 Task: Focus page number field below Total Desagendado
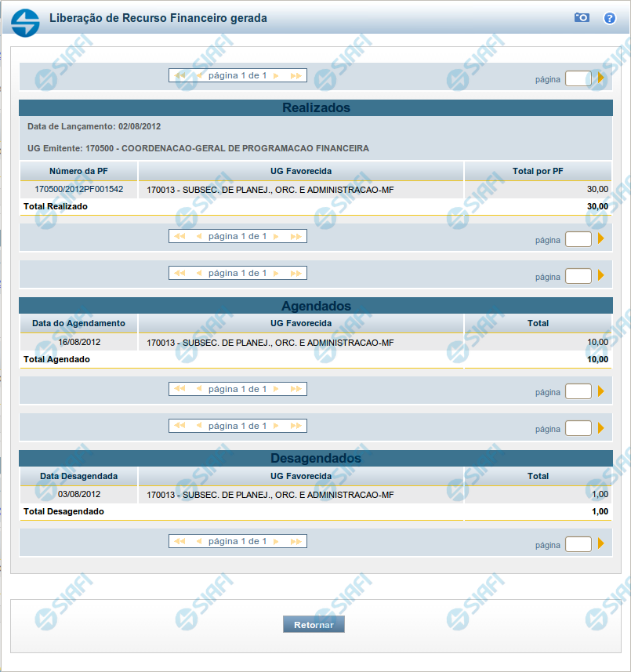click(x=578, y=544)
